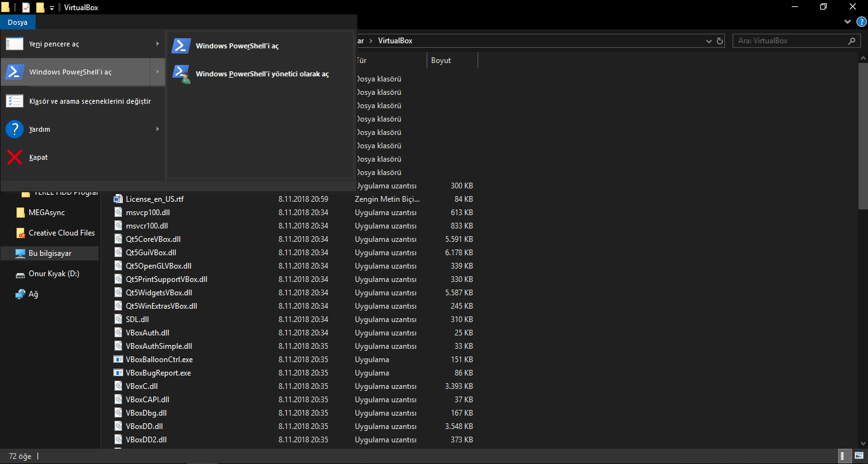
Task: Select file Qt5OpenGLVBox.dll
Action: (x=158, y=266)
